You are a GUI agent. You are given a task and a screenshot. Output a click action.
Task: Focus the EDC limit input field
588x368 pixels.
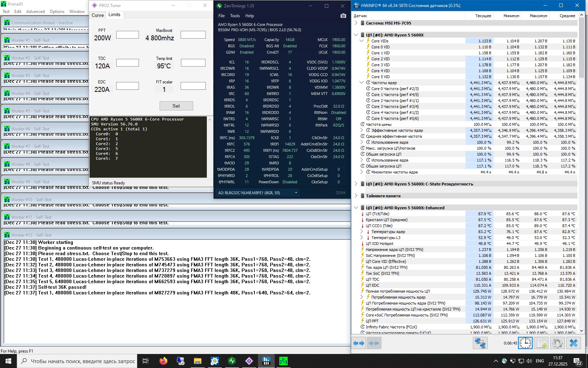tap(127, 86)
